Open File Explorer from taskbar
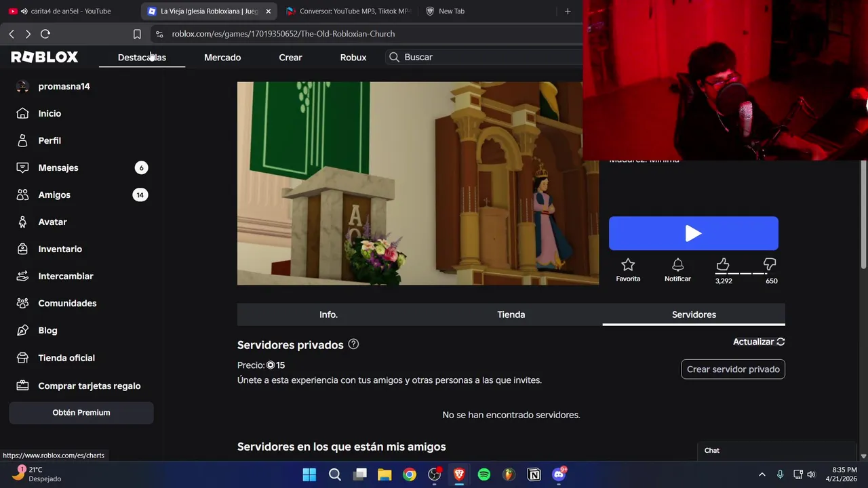The height and width of the screenshot is (488, 868). pos(384,474)
